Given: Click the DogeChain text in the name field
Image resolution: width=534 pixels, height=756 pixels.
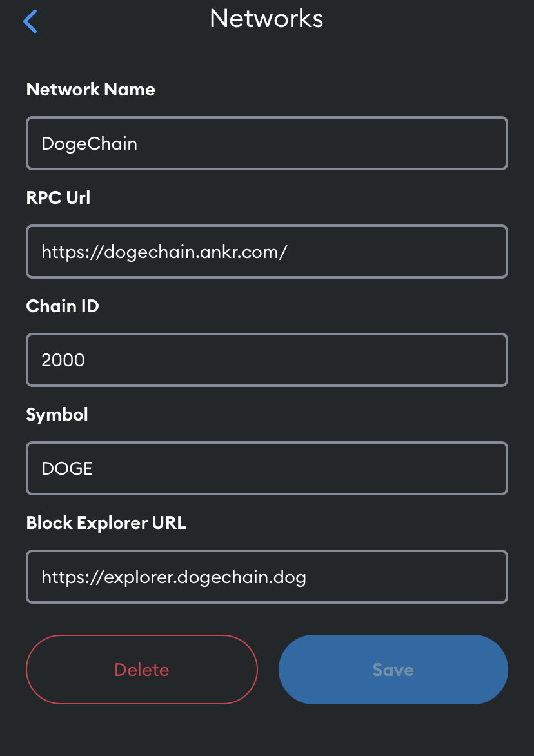Looking at the screenshot, I should 90,144.
